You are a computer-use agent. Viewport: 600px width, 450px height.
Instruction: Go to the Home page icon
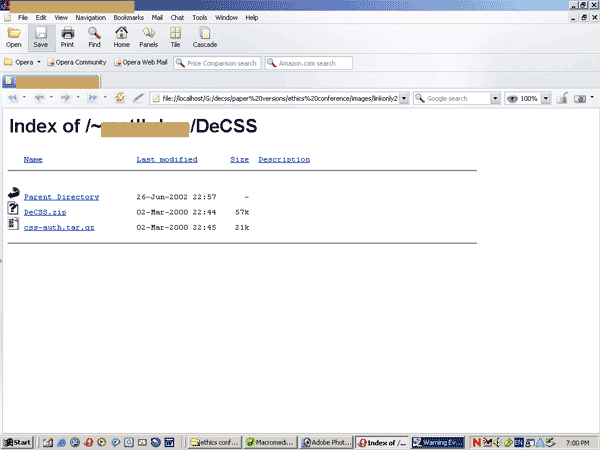(x=121, y=38)
